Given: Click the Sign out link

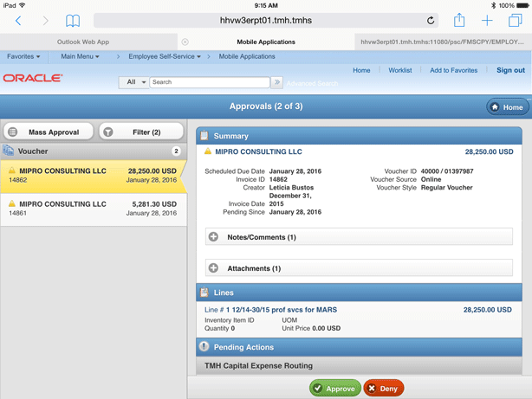Looking at the screenshot, I should pyautogui.click(x=510, y=70).
